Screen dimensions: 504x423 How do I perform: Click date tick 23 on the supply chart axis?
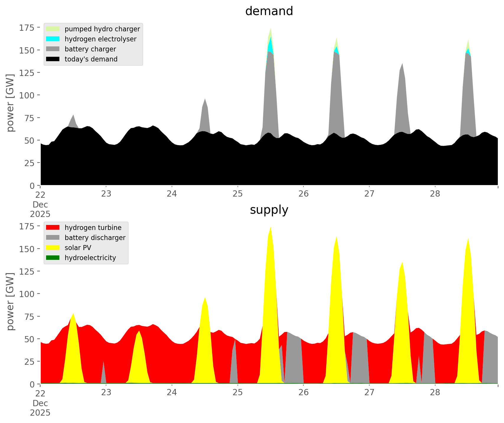(x=106, y=393)
